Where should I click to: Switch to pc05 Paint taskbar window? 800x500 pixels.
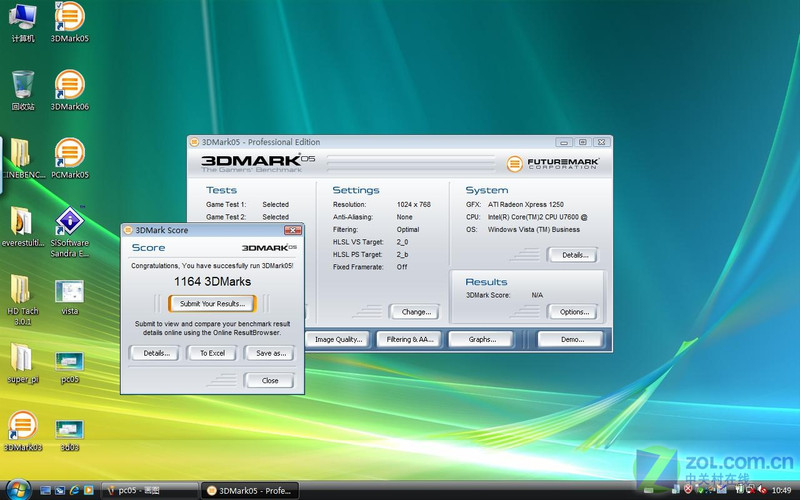pyautogui.click(x=149, y=490)
